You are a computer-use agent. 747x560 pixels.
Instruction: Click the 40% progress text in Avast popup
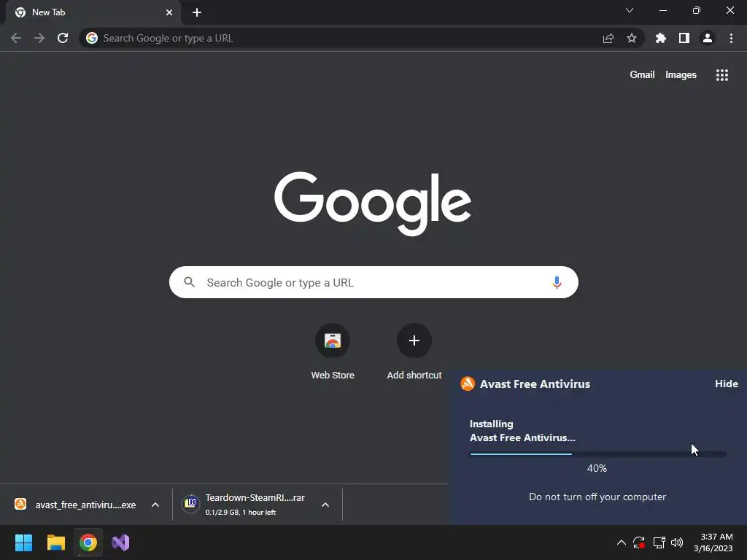click(x=597, y=469)
